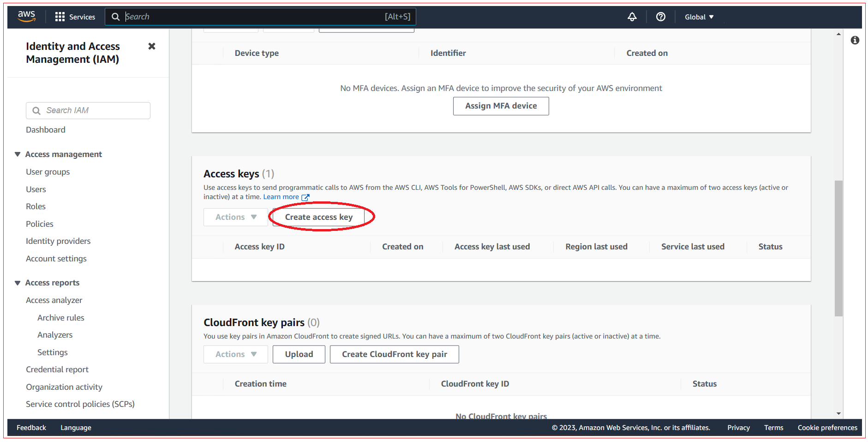The height and width of the screenshot is (442, 868).
Task: Click the CloudFront key ID column header
Action: point(475,384)
